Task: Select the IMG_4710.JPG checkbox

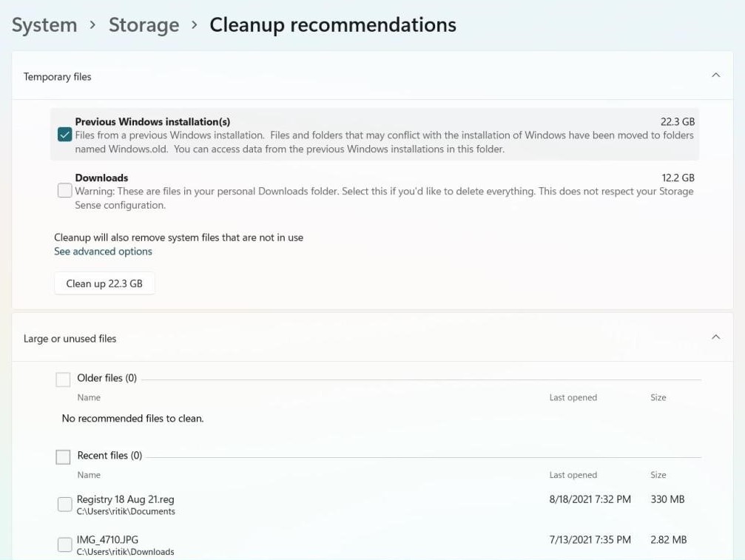Action: 66,544
